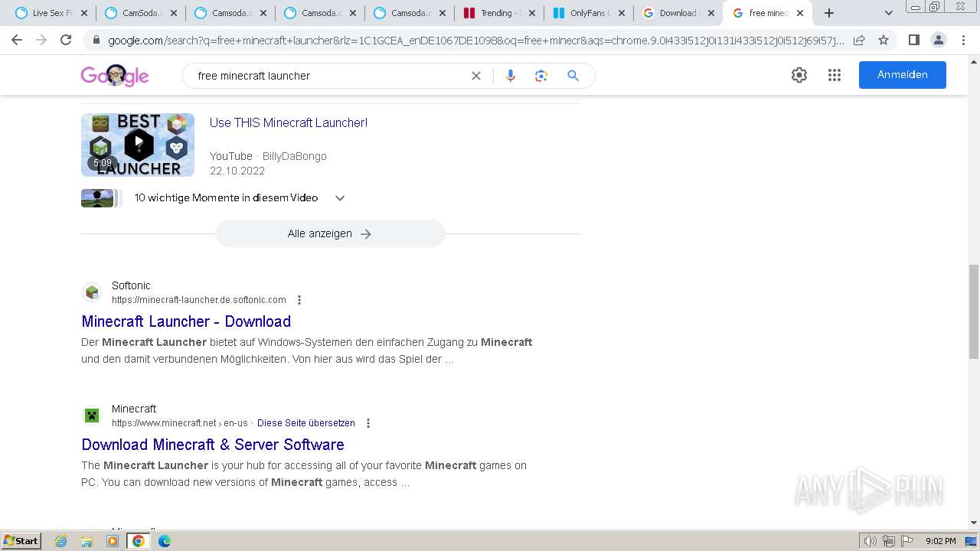Click the taskbar clock showing 9:02 PM

[940, 541]
